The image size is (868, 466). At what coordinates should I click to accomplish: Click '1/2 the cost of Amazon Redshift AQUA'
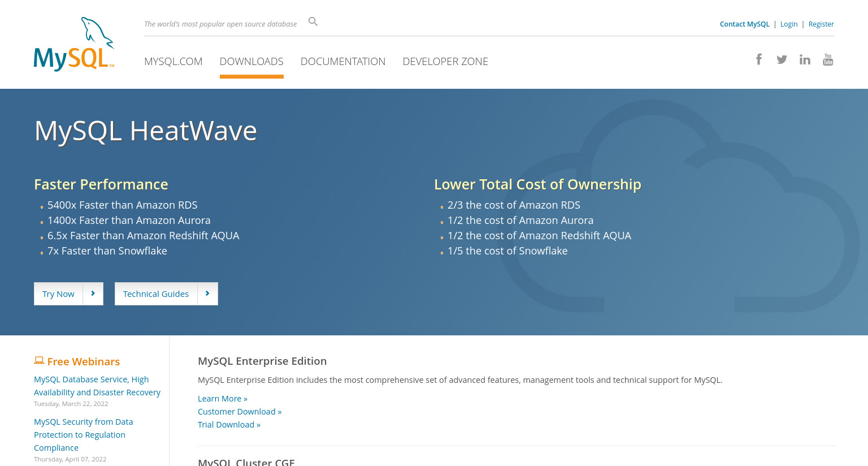(539, 235)
